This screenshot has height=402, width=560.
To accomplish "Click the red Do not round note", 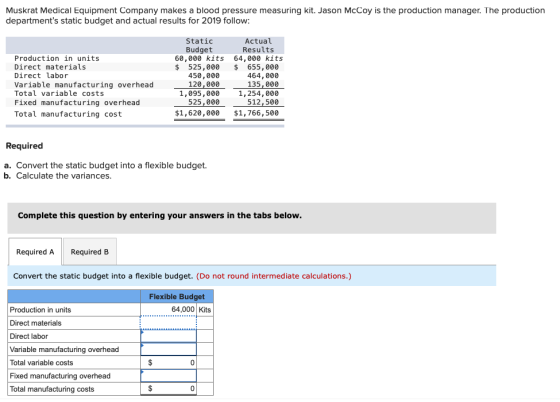I will (x=274, y=276).
